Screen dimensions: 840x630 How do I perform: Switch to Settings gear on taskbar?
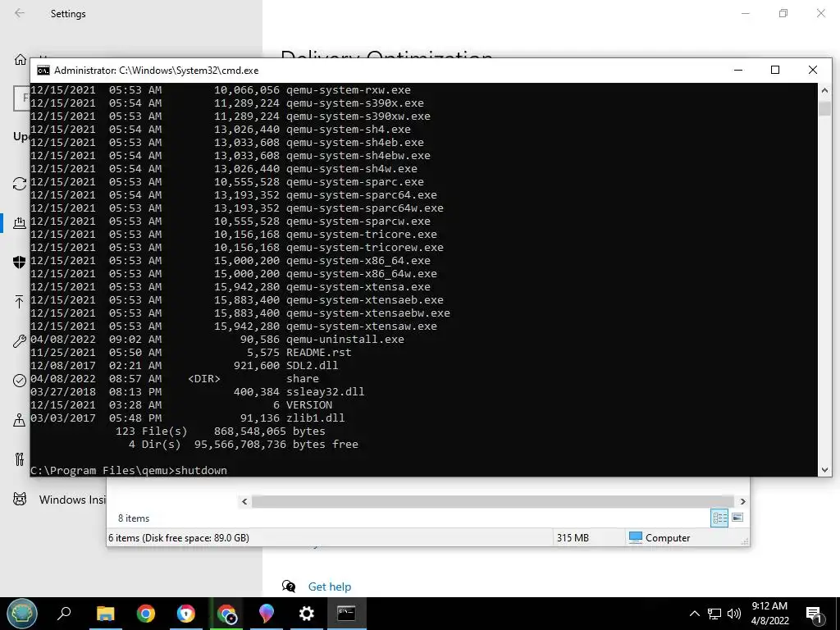(307, 614)
